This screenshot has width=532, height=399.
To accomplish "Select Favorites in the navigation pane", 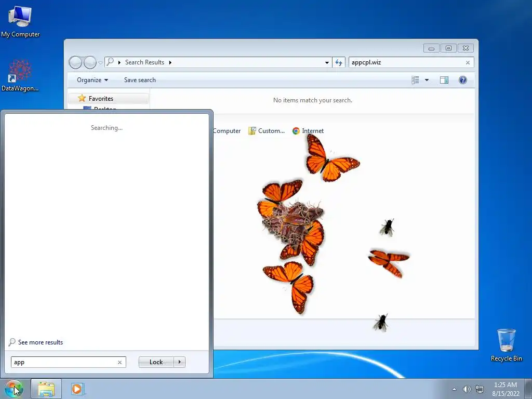I will pos(108,98).
